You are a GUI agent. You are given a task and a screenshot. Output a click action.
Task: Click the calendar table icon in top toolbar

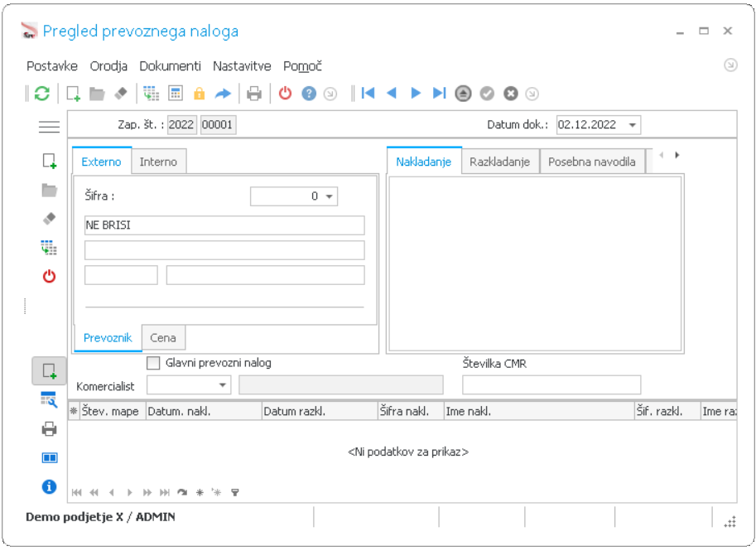(176, 93)
